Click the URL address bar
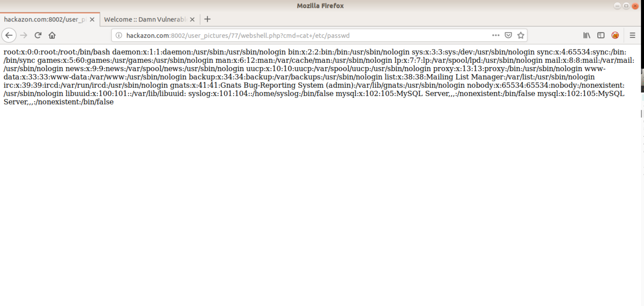The width and height of the screenshot is (644, 306). pyautogui.click(x=300, y=35)
